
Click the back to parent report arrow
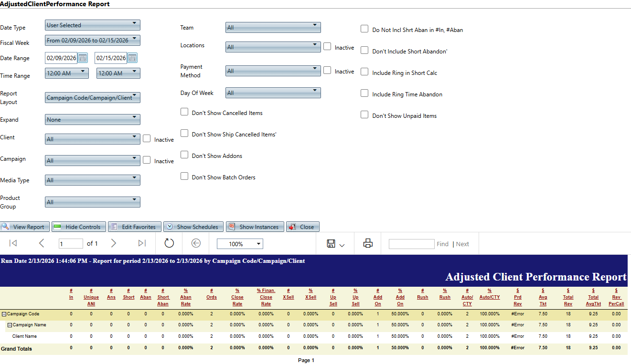[196, 243]
